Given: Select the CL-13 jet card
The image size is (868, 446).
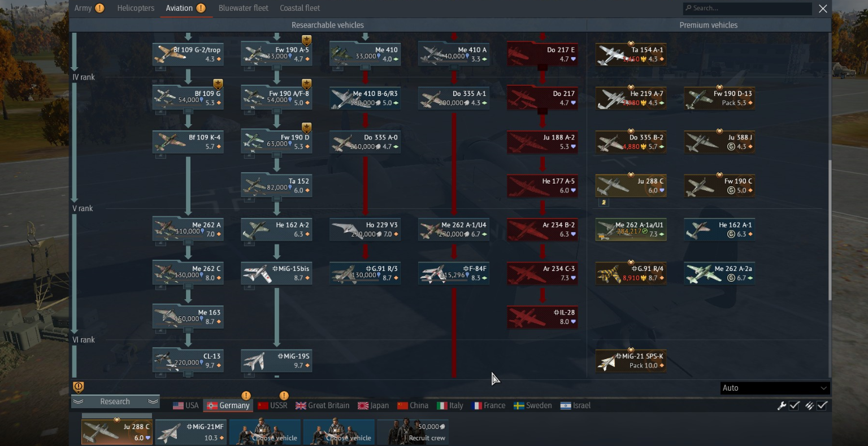Looking at the screenshot, I should point(188,361).
